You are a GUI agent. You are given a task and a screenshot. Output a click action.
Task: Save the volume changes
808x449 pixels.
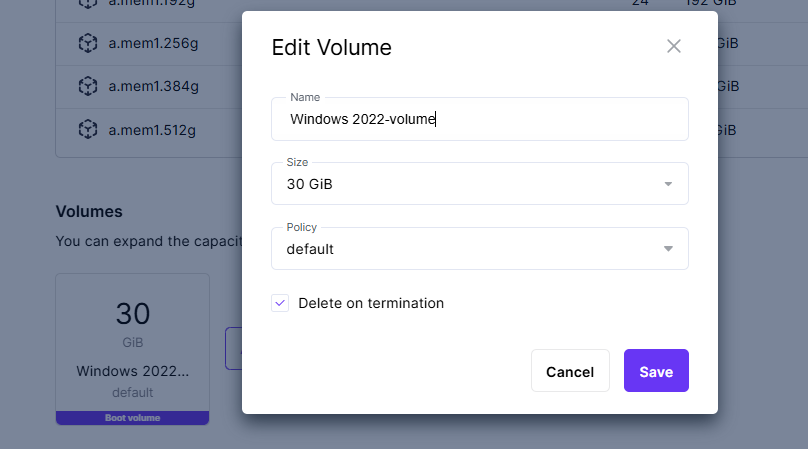click(656, 371)
